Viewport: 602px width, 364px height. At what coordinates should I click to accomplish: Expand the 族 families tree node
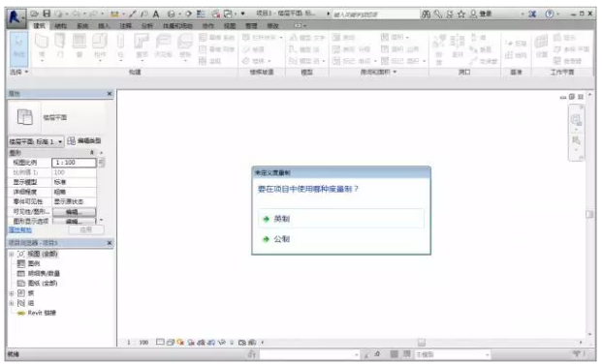tap(12, 293)
